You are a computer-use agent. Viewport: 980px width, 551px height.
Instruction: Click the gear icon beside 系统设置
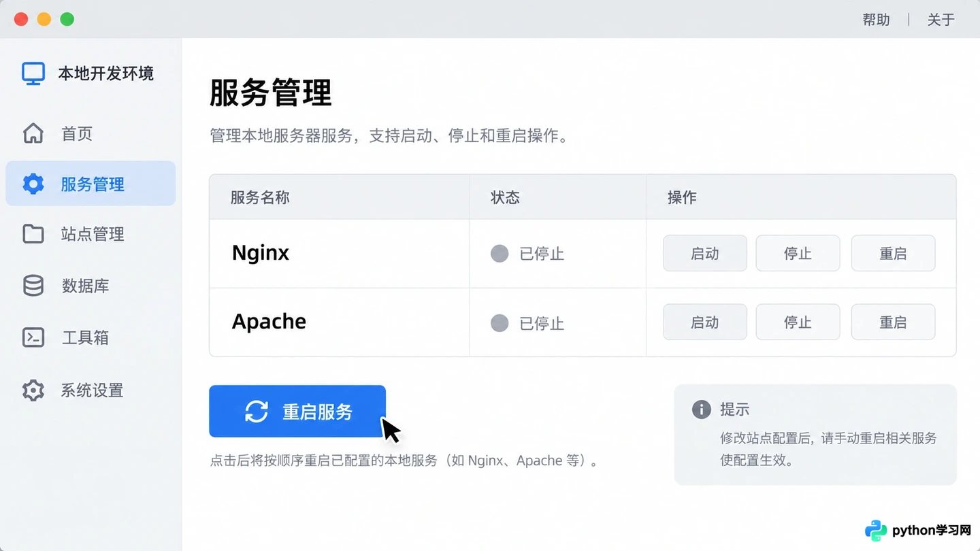point(33,390)
